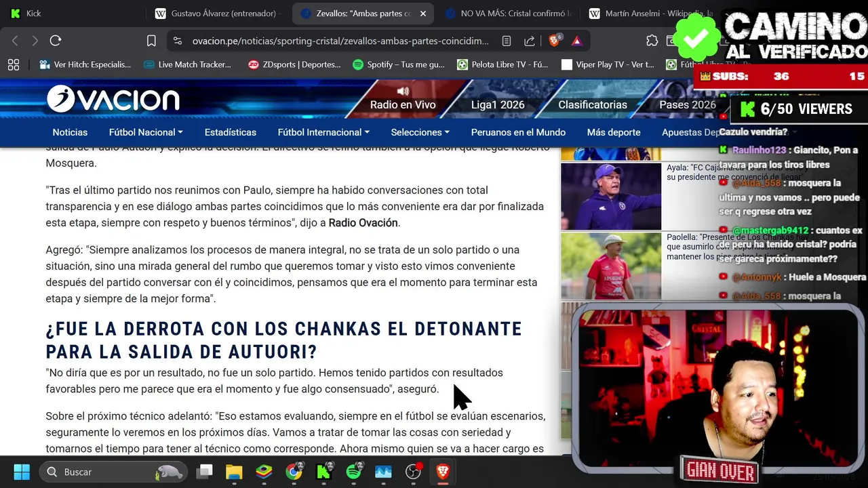
Task: Open the monitor graph app on taskbar
Action: 383,472
